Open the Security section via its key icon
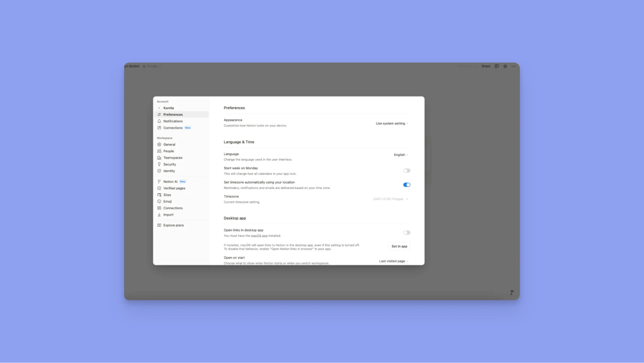The image size is (644, 363). [x=160, y=164]
